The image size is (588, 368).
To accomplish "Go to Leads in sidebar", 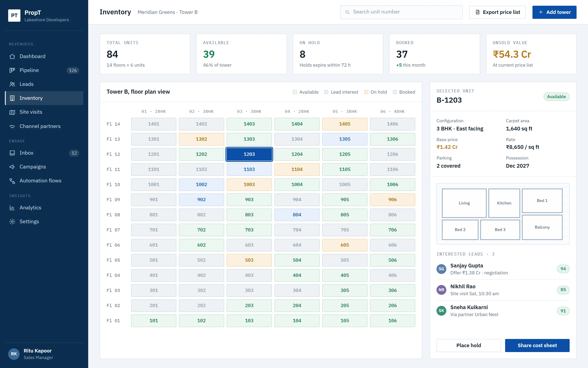I will pyautogui.click(x=44, y=84).
